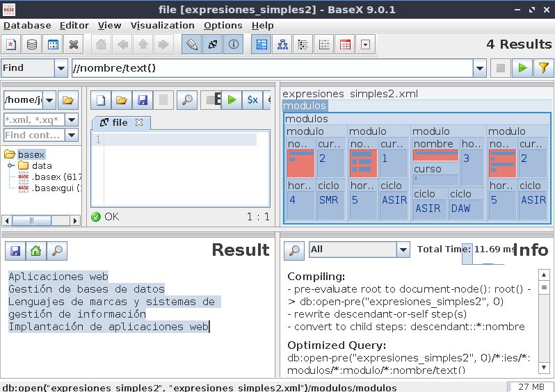Click the filter funnel icon
The image size is (555, 392).
pyautogui.click(x=543, y=68)
